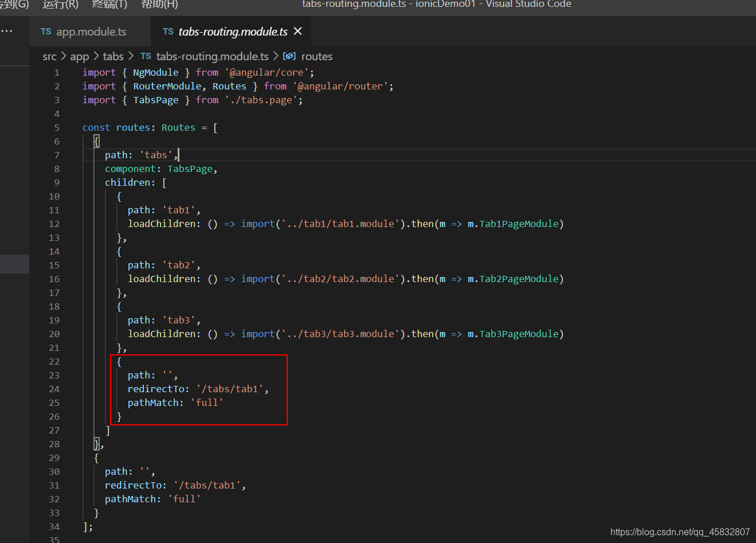Click '../tab2/tab2.module' import string
The height and width of the screenshot is (543, 756).
coord(340,279)
